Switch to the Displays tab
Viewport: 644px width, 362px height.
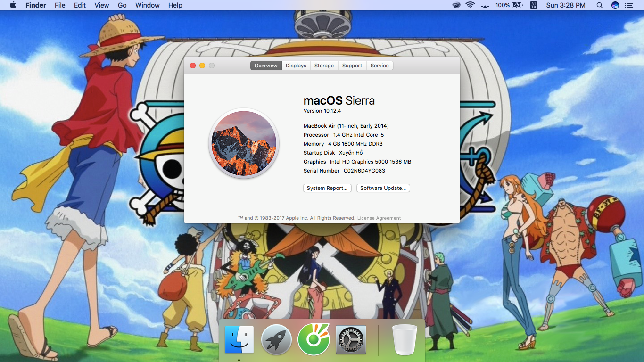(x=296, y=66)
